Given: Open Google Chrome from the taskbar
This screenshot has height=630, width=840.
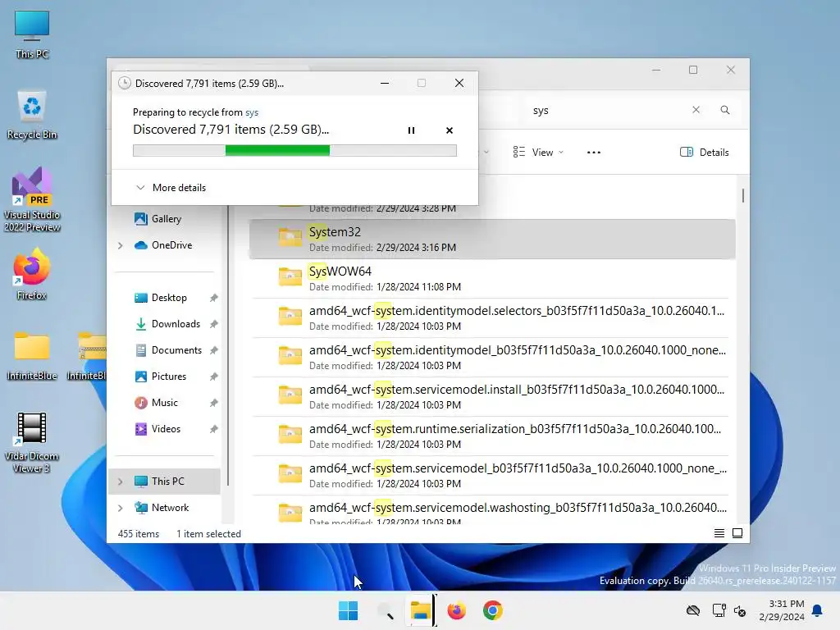Looking at the screenshot, I should pos(493,610).
